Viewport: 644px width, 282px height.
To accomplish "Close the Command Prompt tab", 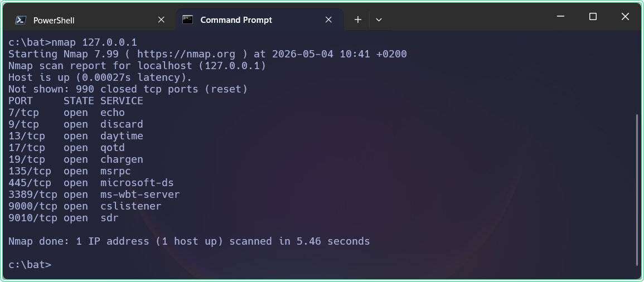I will tap(328, 20).
